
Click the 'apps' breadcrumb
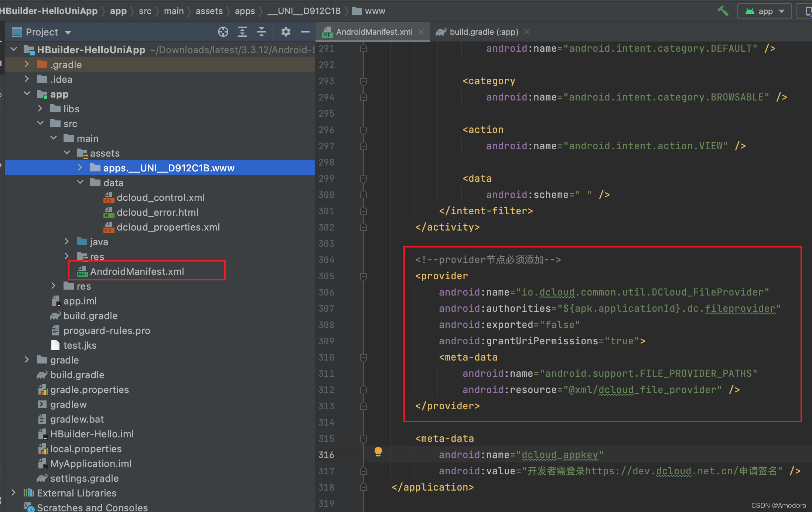[x=245, y=11]
